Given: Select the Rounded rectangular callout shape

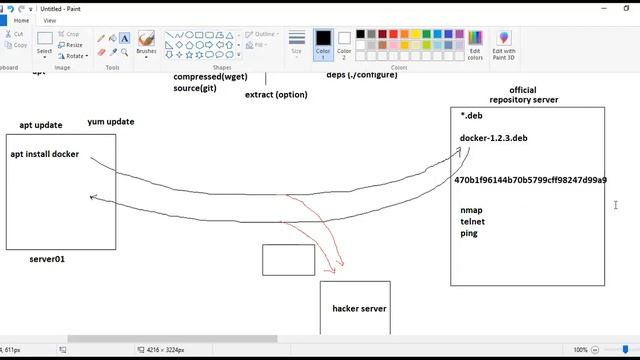Looking at the screenshot, I should click(209, 55).
